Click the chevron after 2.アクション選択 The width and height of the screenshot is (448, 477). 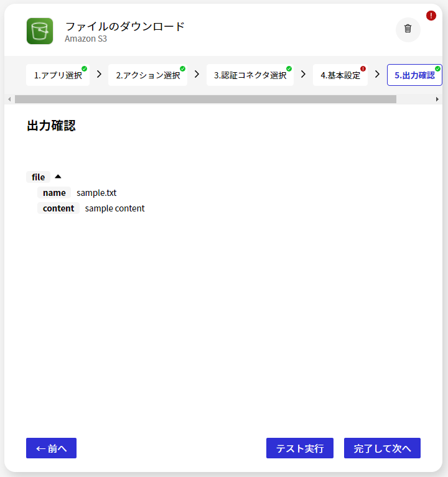point(197,74)
